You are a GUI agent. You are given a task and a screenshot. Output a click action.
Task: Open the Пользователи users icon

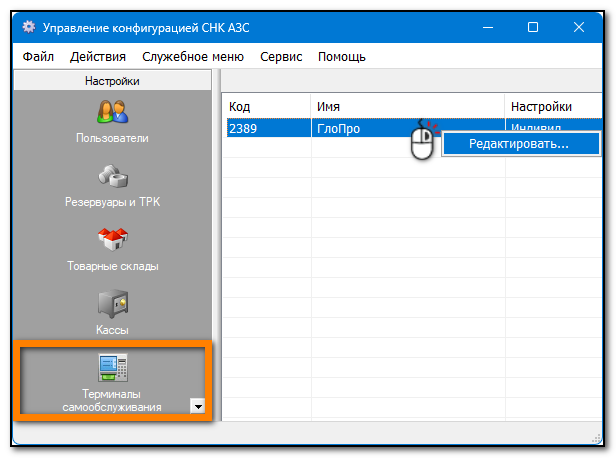pyautogui.click(x=113, y=112)
